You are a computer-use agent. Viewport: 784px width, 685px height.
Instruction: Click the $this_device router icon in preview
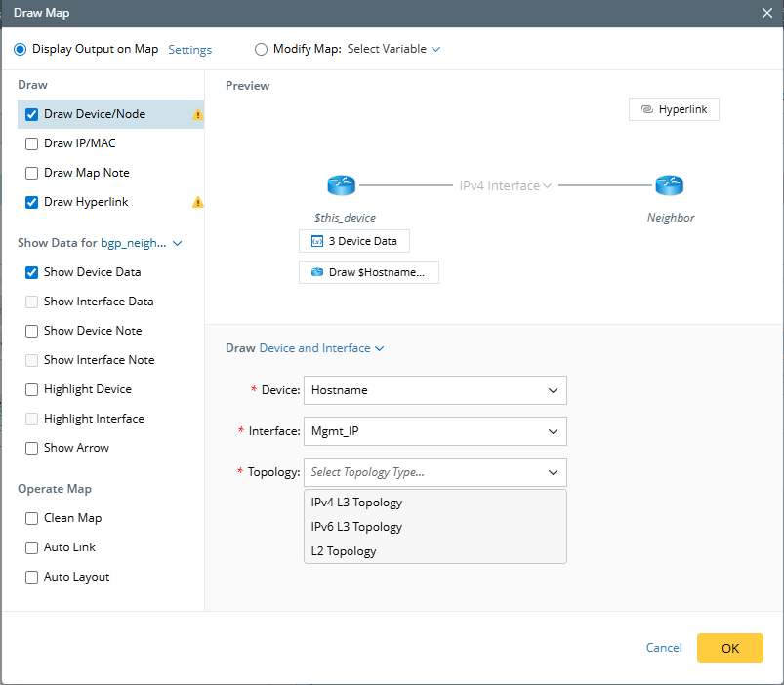click(x=342, y=185)
